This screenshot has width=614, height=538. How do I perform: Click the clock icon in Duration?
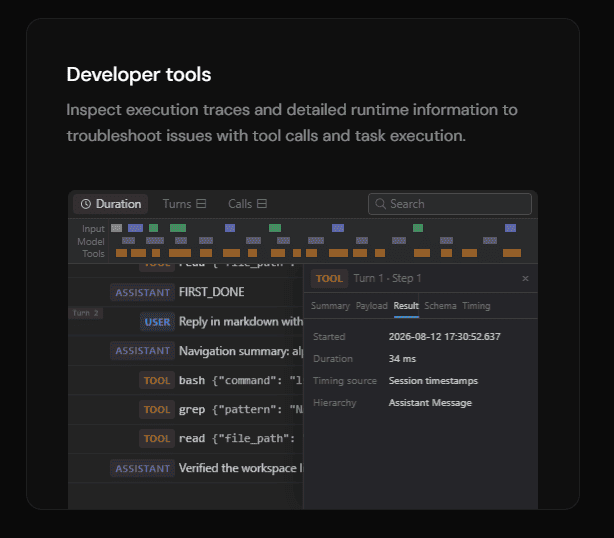pos(86,204)
